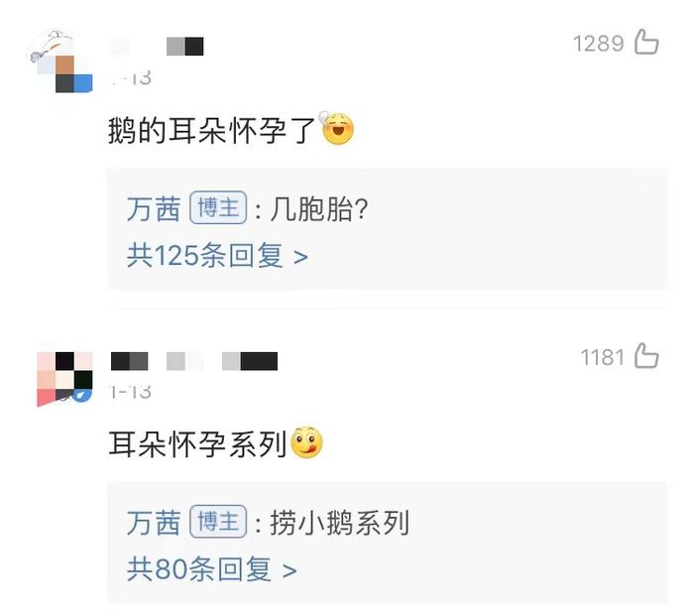Viewport: 694px width, 616px height.
Task: Tap the tongue-out emoji in second comment
Action: [306, 442]
